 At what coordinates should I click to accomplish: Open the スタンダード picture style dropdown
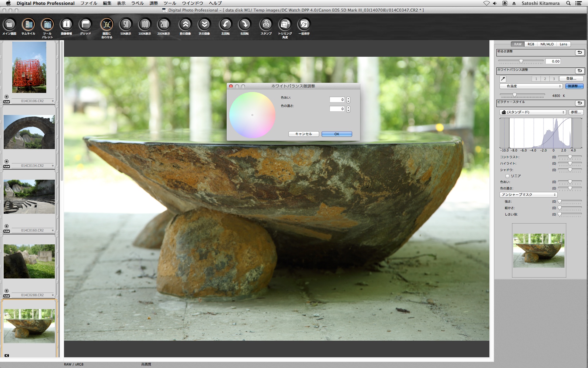pyautogui.click(x=533, y=112)
